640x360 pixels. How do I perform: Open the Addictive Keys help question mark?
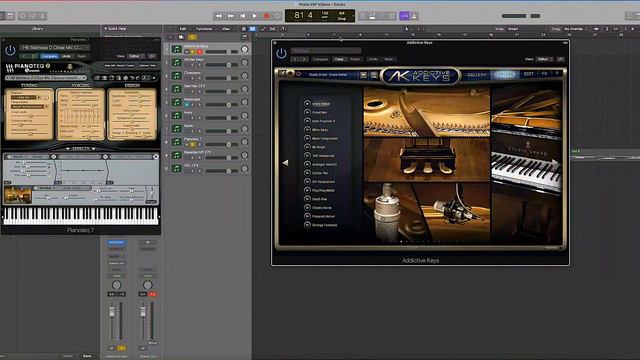[x=557, y=74]
